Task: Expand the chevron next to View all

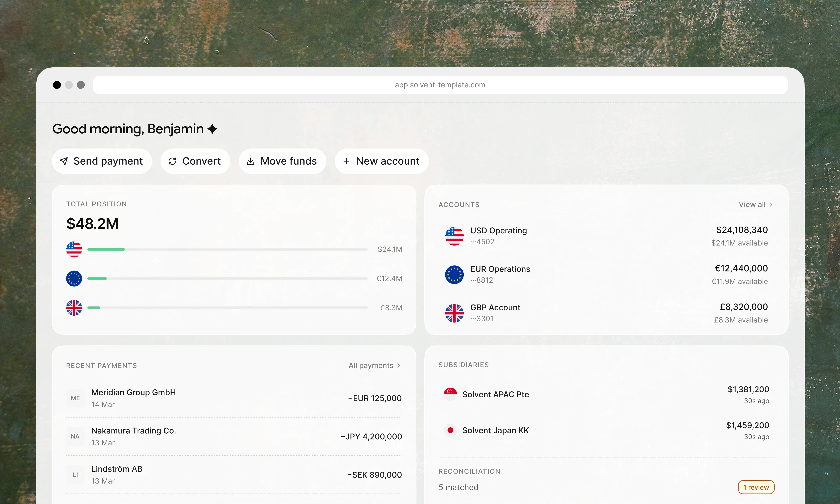Action: (771, 205)
